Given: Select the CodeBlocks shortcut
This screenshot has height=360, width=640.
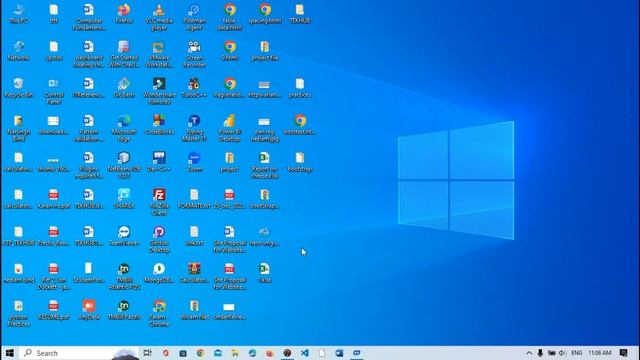Looking at the screenshot, I should tap(159, 125).
